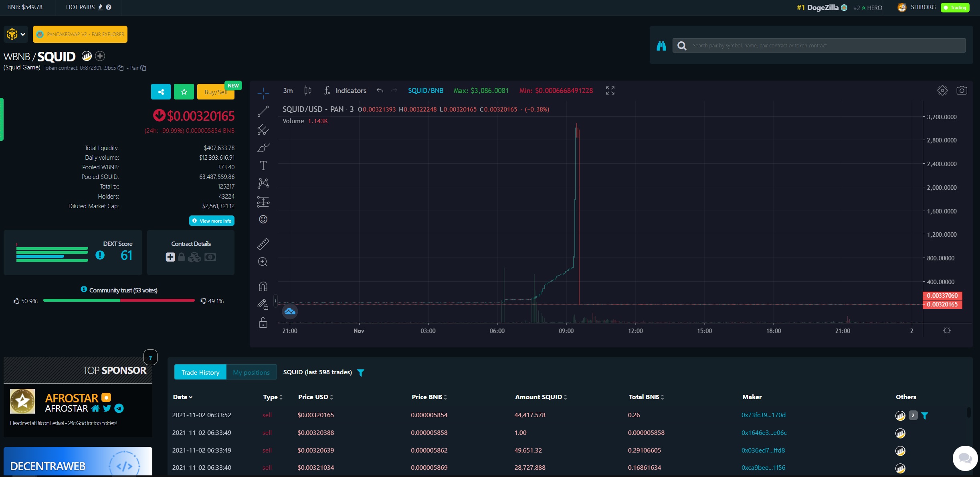
Task: Select the text annotation tool
Action: coord(263,165)
